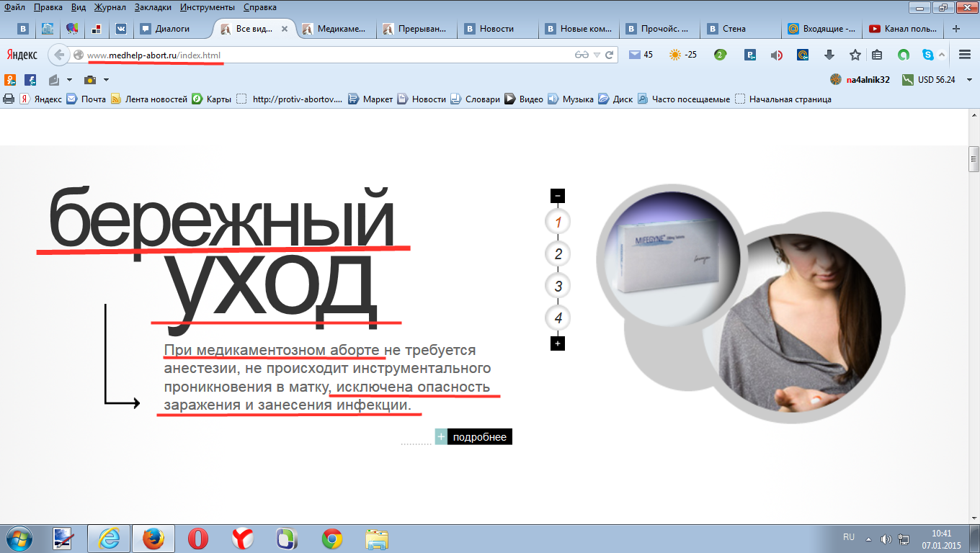Open File Explorer folder on the taskbar
Screen dimensions: 980x553
coord(376,539)
